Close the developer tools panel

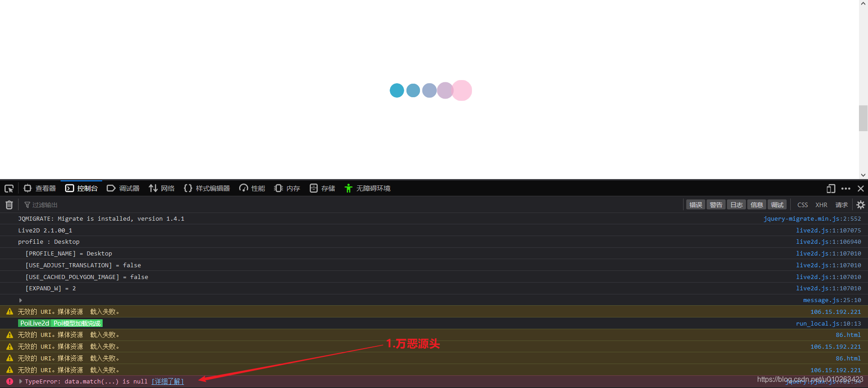tap(861, 188)
